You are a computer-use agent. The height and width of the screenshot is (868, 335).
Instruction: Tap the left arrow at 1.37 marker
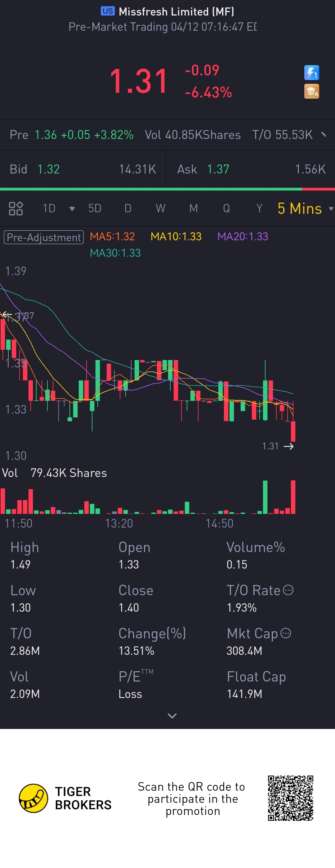point(7,315)
